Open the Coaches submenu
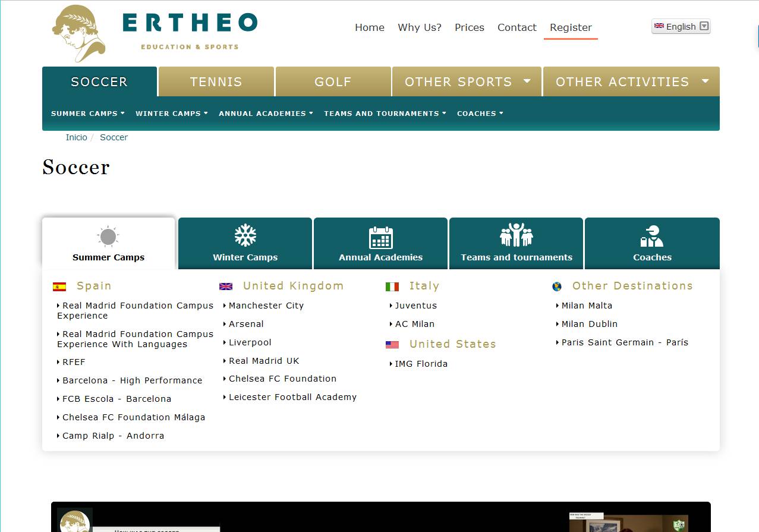The height and width of the screenshot is (532, 759). 480,114
